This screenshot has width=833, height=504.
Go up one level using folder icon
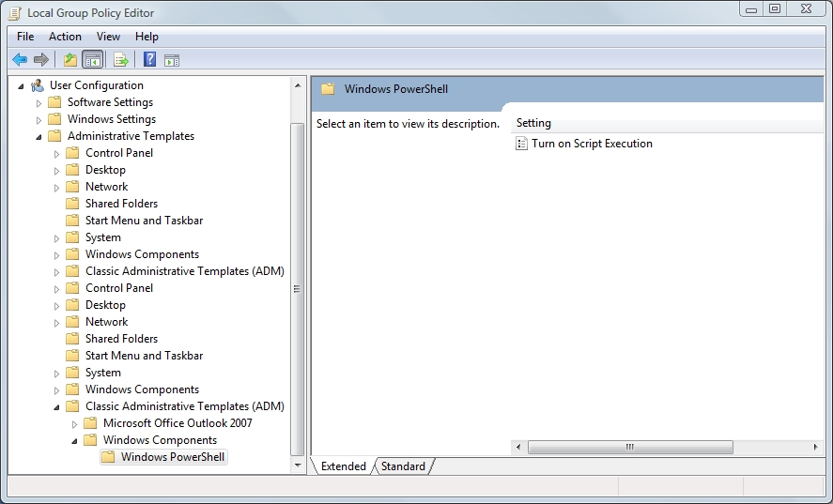[69, 60]
